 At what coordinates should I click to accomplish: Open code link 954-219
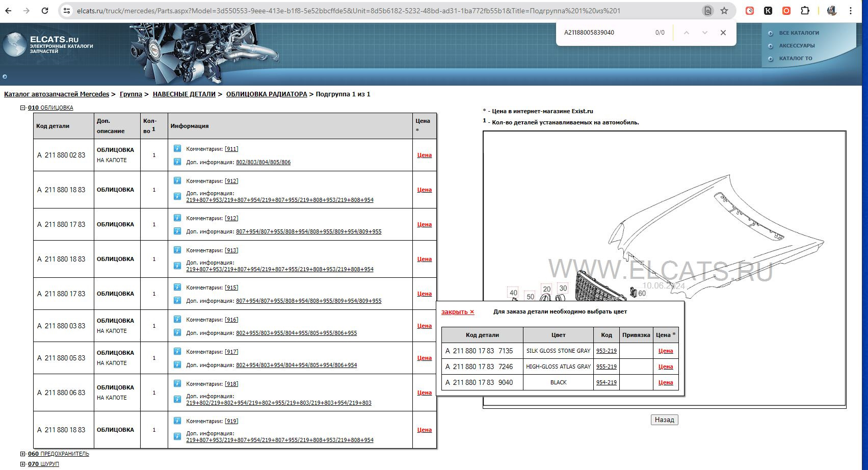click(607, 382)
